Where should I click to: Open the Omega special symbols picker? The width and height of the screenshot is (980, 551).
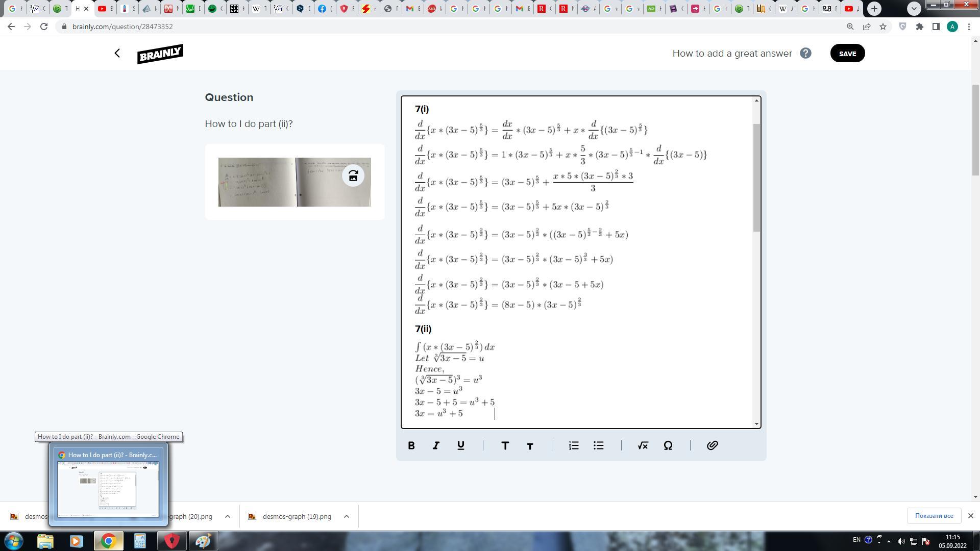[668, 445]
